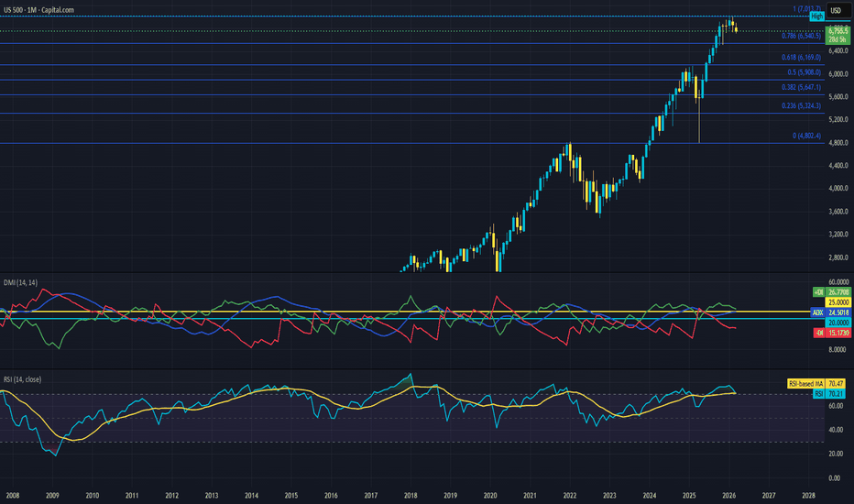
Task: Click 40.00 on the RSI axis
Action: click(x=836, y=430)
